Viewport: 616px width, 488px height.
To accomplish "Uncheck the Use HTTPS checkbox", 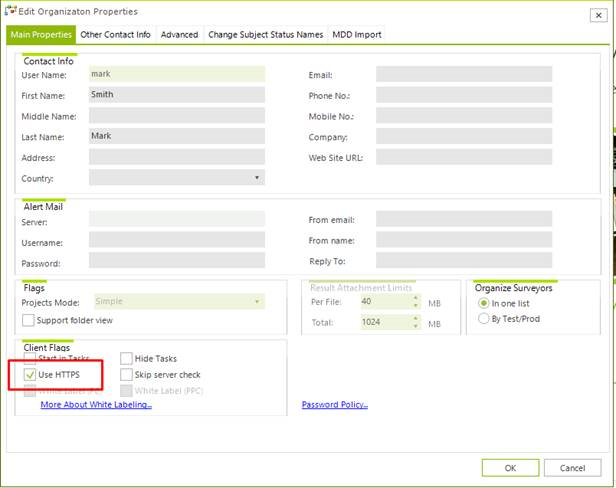I will point(29,374).
